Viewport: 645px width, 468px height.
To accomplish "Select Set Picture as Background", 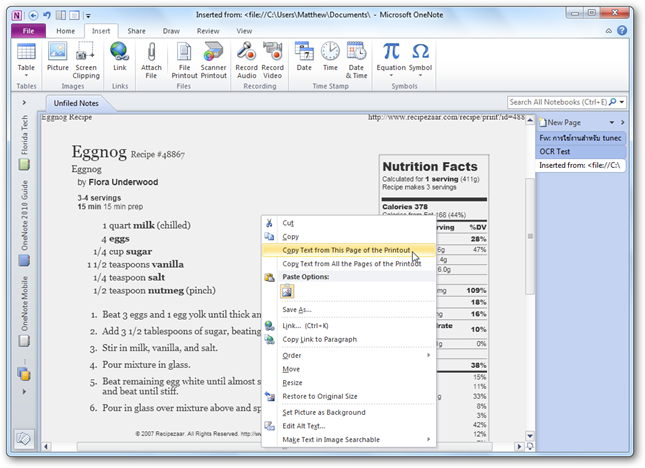I will 348,412.
